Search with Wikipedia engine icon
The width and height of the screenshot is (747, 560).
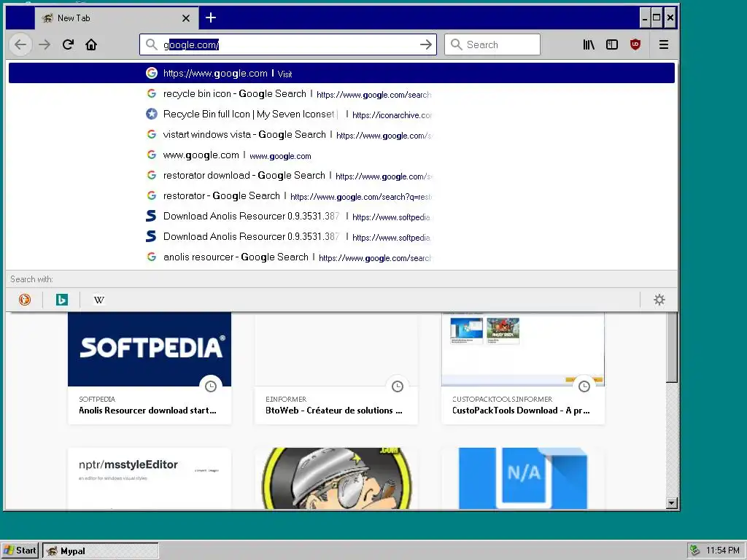click(x=99, y=300)
